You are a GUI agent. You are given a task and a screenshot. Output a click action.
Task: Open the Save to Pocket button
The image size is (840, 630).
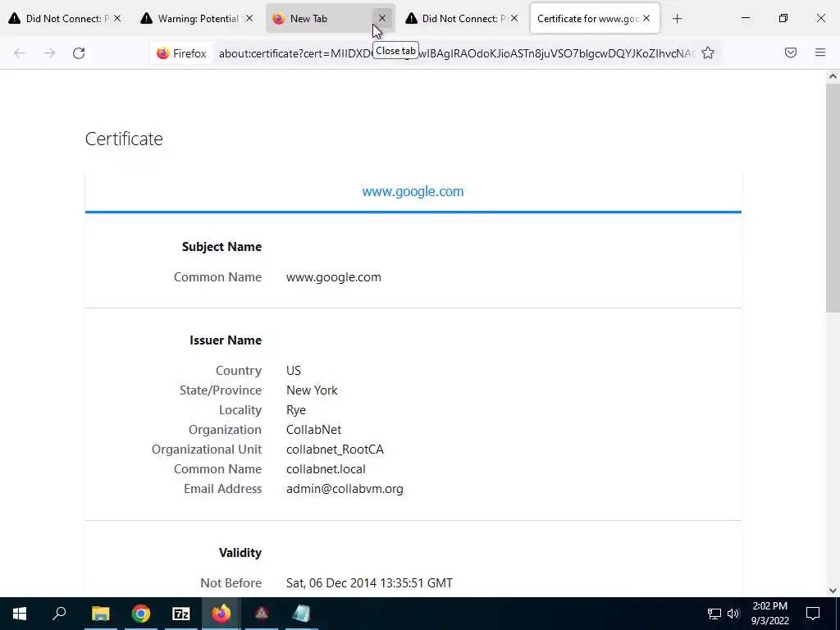791,52
